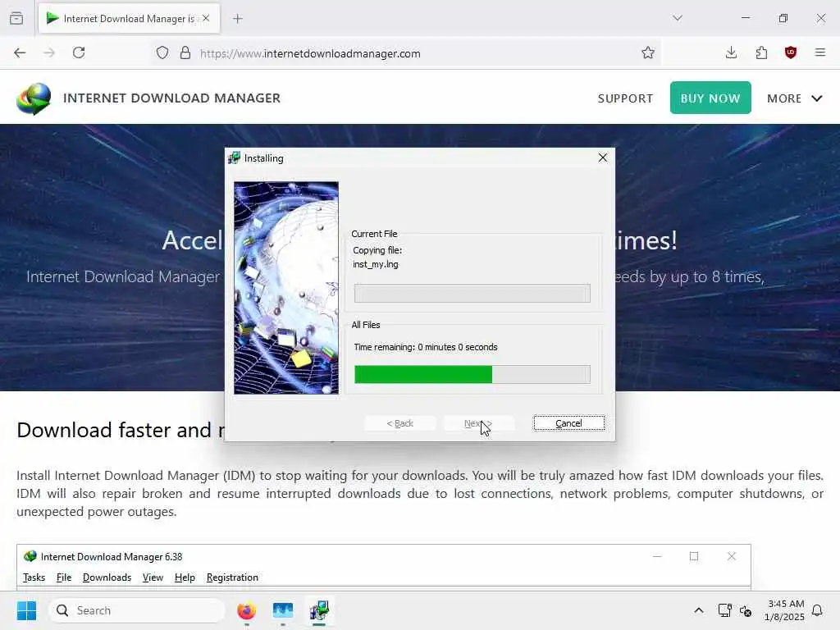Click the View menu in IDM screenshot
The image size is (840, 630).
click(x=153, y=577)
